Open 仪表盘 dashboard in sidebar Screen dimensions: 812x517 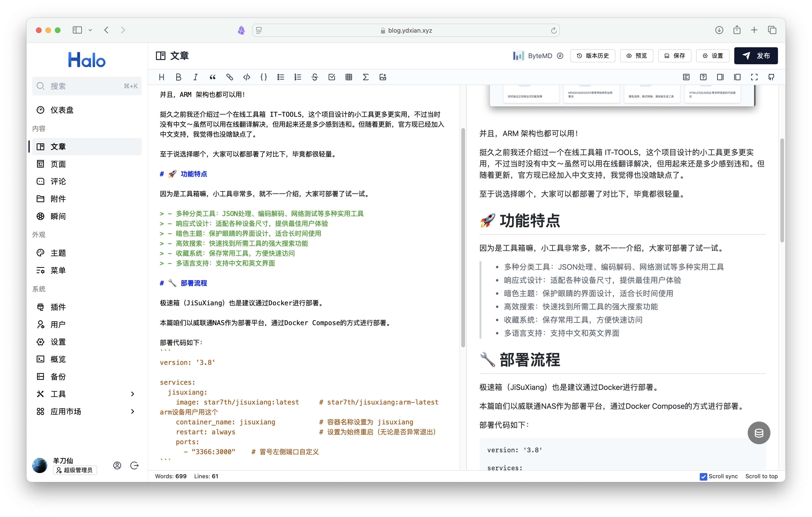(87, 110)
